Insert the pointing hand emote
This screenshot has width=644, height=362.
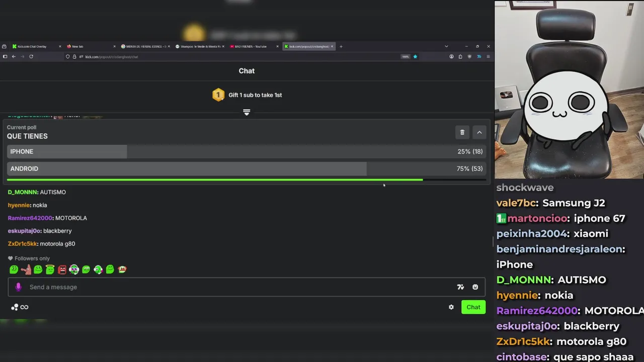coord(26,269)
